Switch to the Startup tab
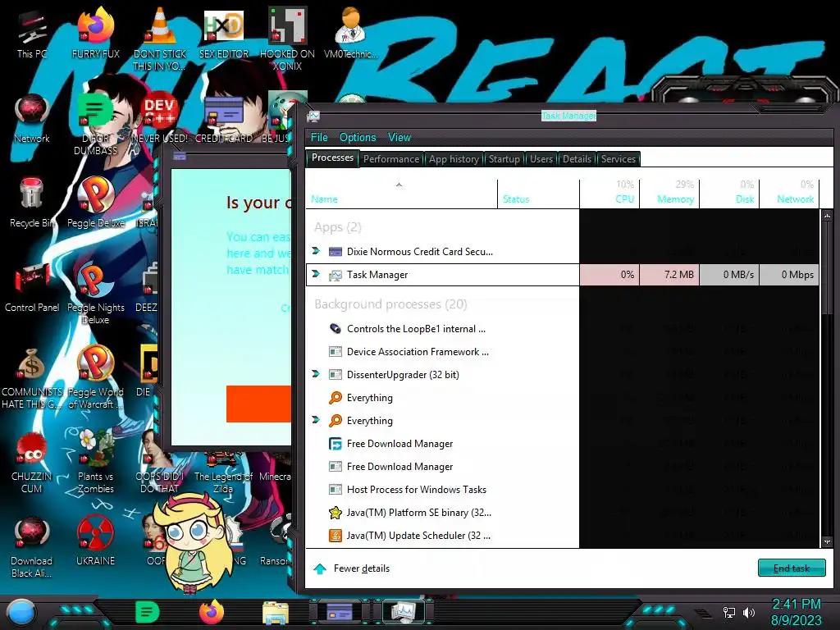This screenshot has width=840, height=630. point(504,159)
